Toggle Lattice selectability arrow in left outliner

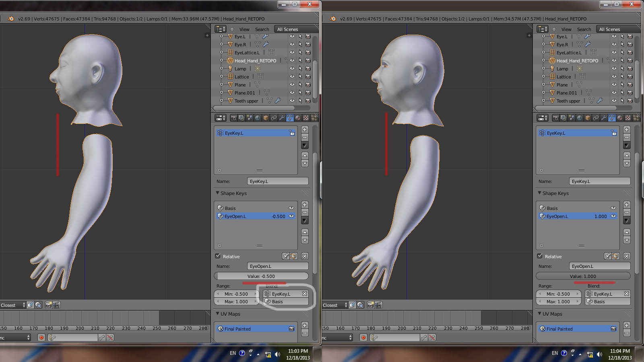tap(300, 76)
